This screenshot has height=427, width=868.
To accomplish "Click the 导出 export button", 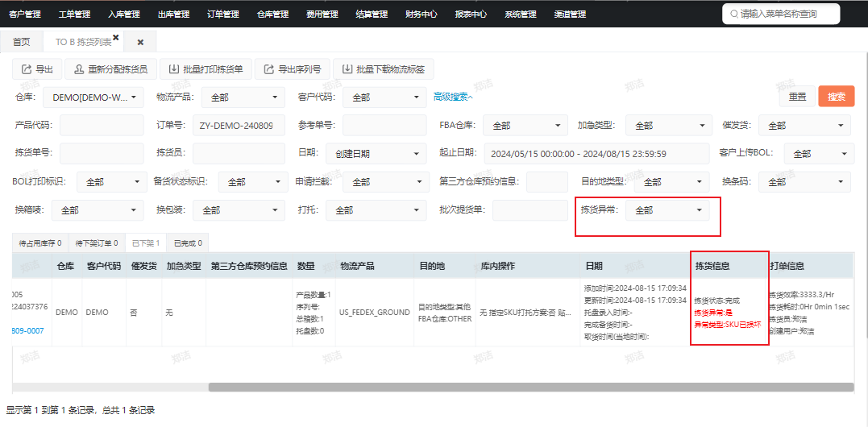I will coord(37,69).
